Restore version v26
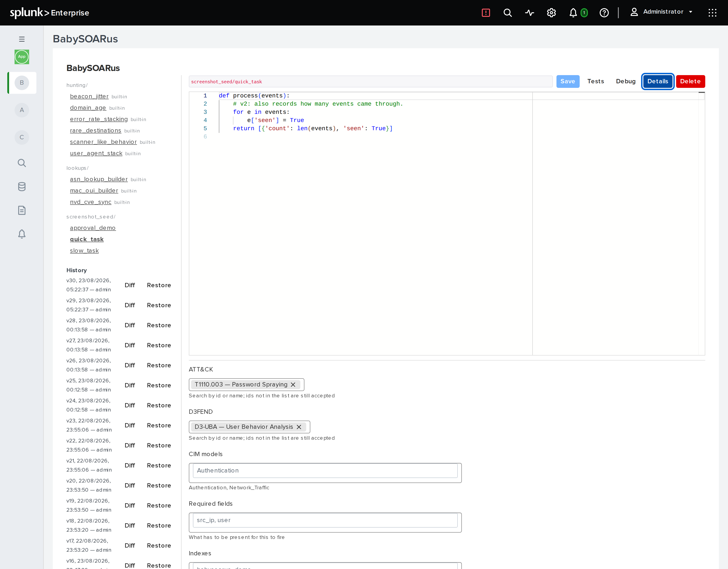Screen dimensions: 728x569 [159, 365]
